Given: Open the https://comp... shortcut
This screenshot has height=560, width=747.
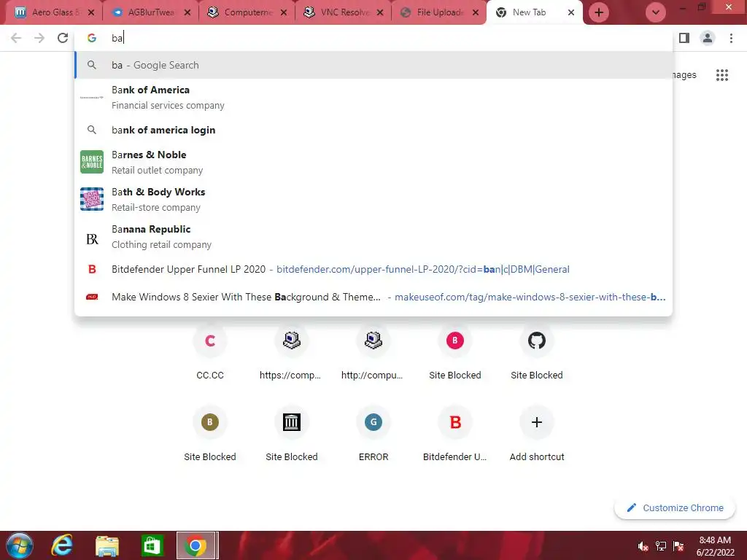Looking at the screenshot, I should [292, 351].
